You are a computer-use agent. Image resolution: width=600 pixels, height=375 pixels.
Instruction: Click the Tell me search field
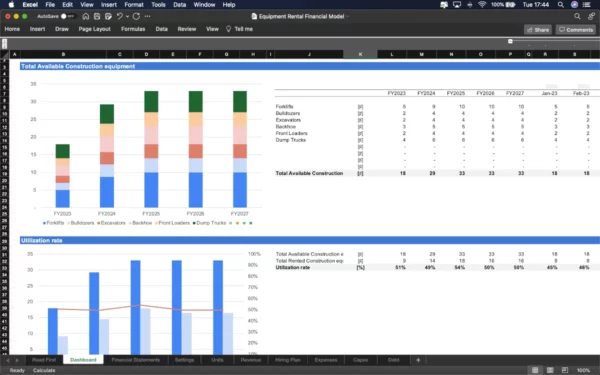[x=240, y=29]
